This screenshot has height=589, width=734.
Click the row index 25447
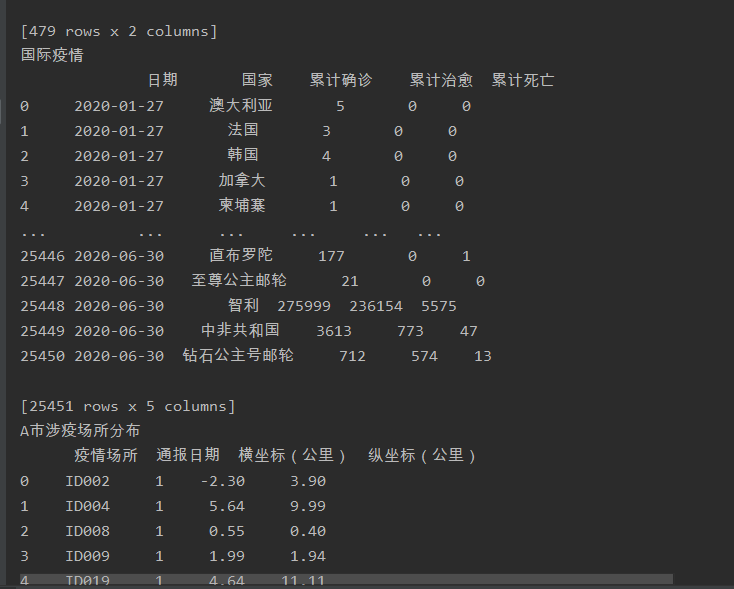click(x=43, y=281)
